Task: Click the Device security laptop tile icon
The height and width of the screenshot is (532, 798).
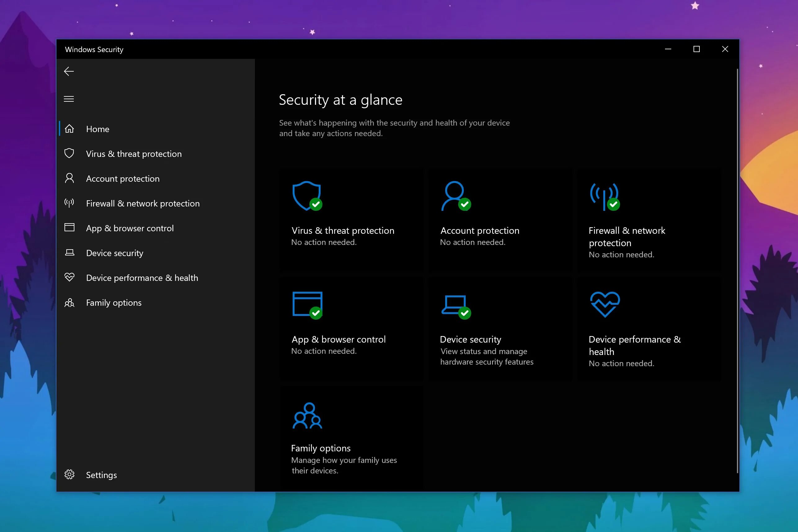Action: click(x=454, y=305)
